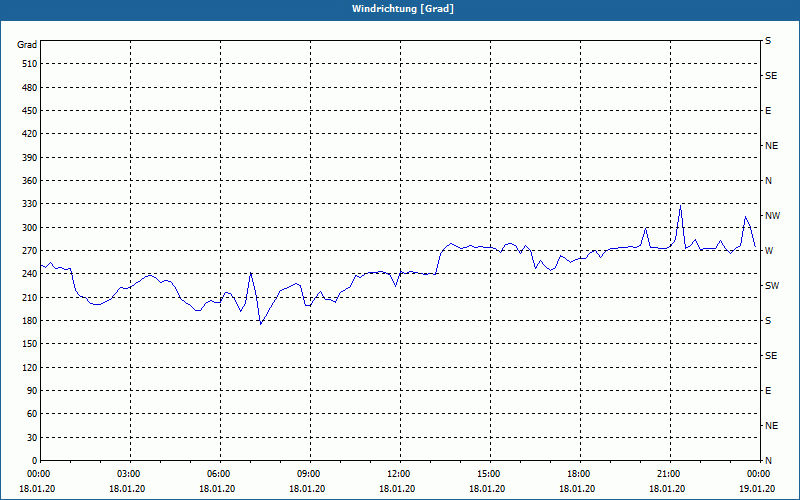The height and width of the screenshot is (500, 800).
Task: Click the 60 y-axis tick label
Action: tap(32, 414)
